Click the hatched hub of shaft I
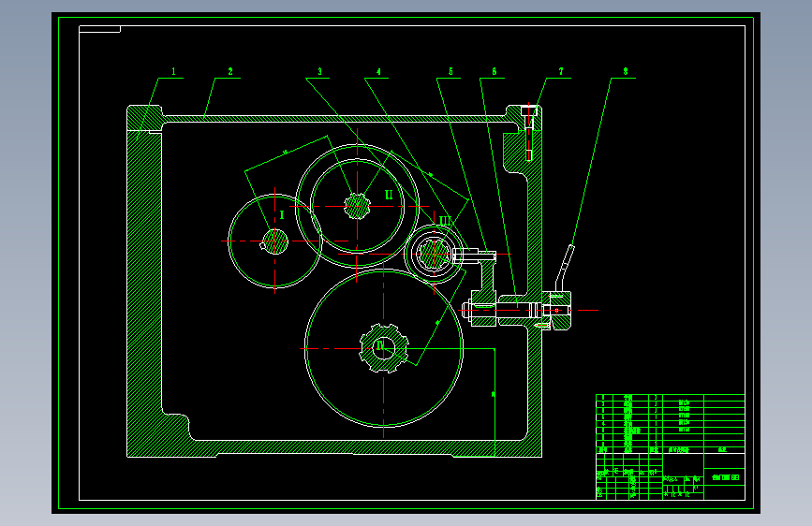Viewport: 812px width, 526px height. coord(275,241)
